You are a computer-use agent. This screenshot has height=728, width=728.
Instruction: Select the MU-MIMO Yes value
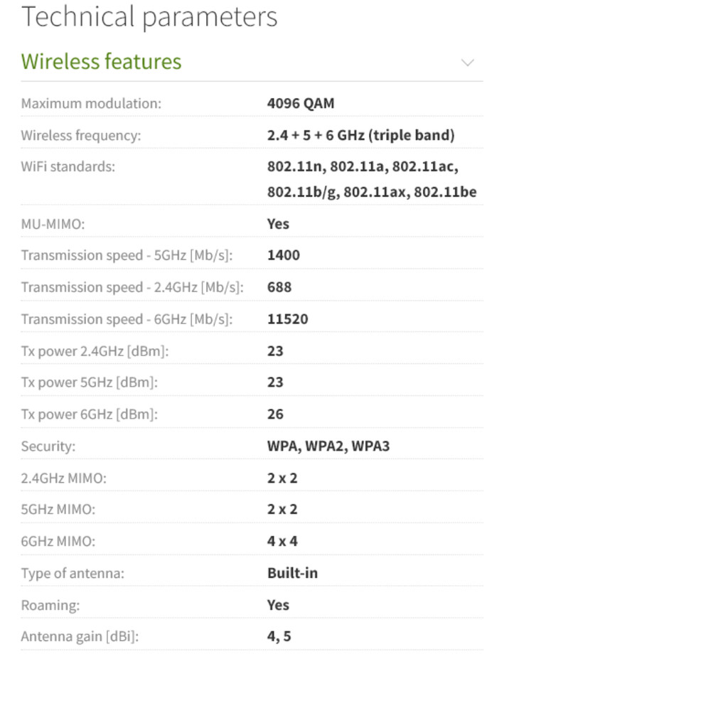click(x=277, y=223)
